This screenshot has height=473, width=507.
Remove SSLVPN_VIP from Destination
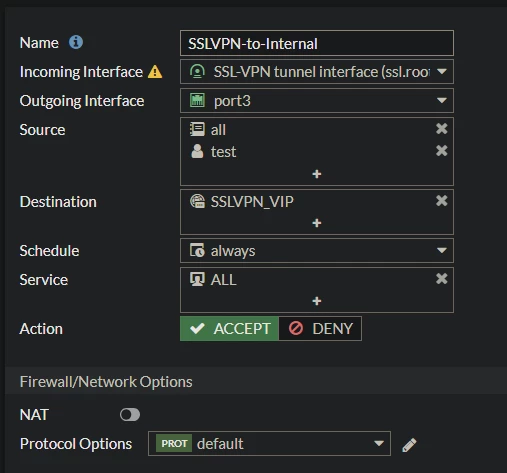[x=442, y=201]
